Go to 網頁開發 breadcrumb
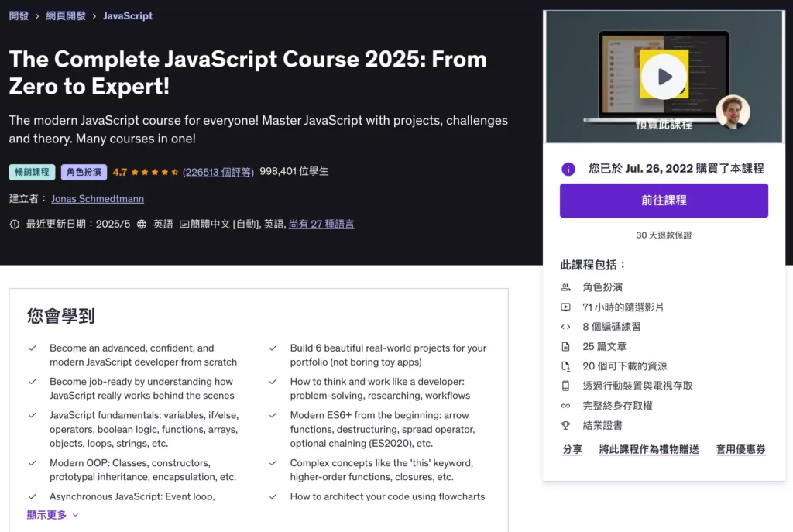The width and height of the screenshot is (793, 532). click(x=66, y=15)
